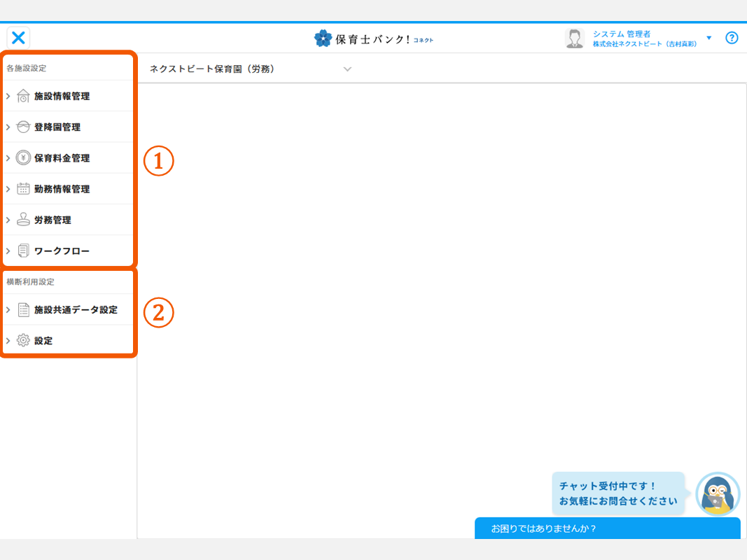Expand the 設定 chevron
This screenshot has width=747, height=560.
[8, 341]
